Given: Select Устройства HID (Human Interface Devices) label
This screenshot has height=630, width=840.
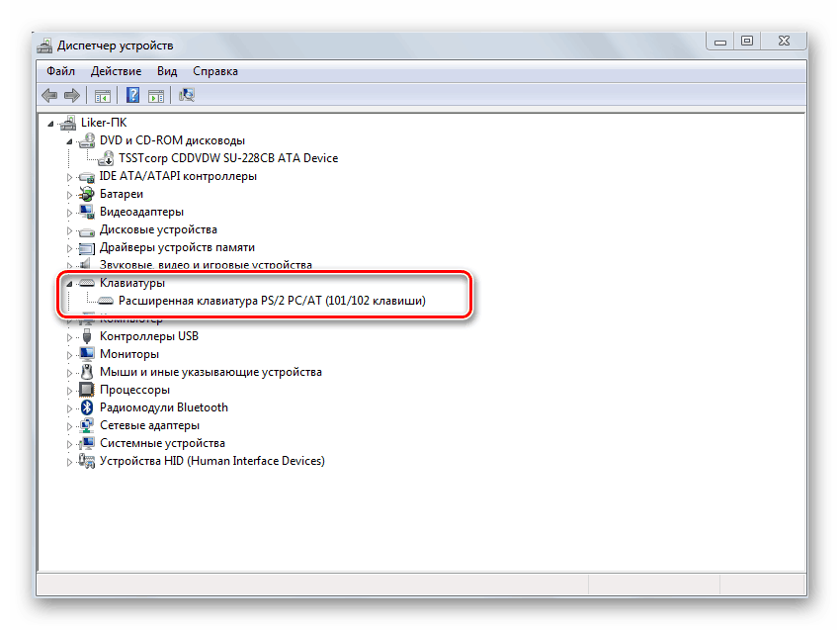Looking at the screenshot, I should (x=212, y=461).
